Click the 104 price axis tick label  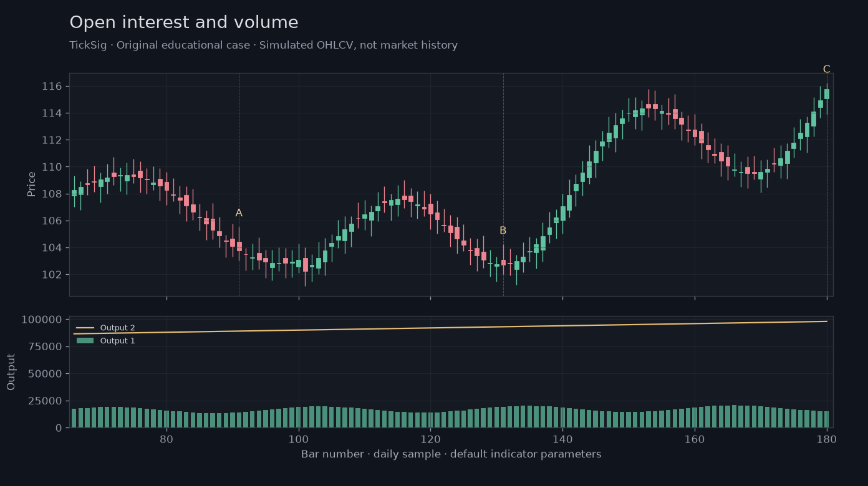pyautogui.click(x=53, y=248)
